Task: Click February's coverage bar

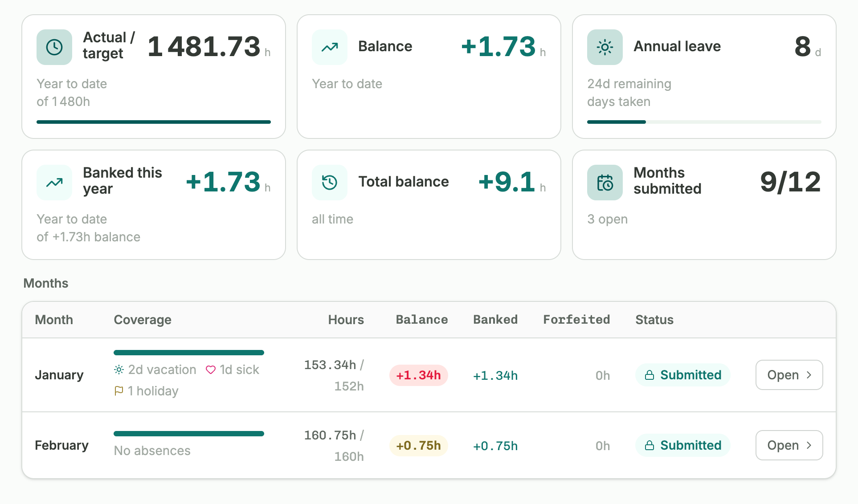Action: tap(189, 434)
